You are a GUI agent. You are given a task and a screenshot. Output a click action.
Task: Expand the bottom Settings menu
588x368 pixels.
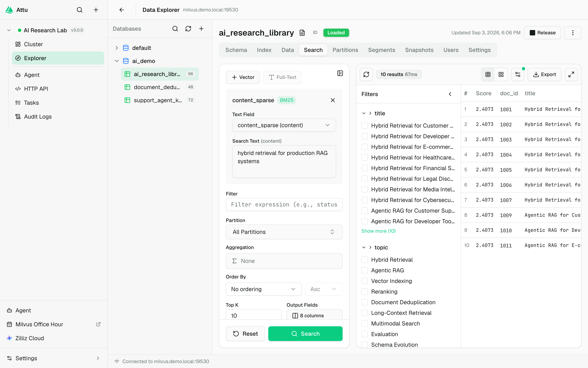tap(54, 358)
